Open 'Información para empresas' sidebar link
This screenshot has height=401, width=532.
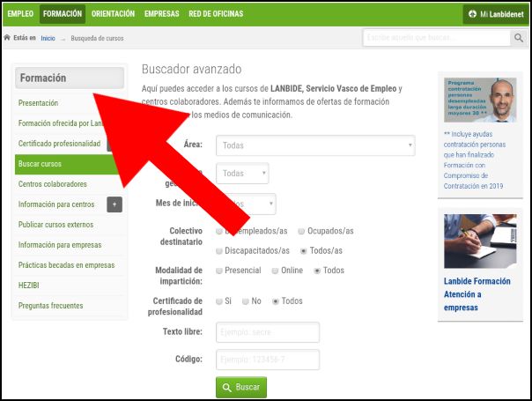pos(60,245)
